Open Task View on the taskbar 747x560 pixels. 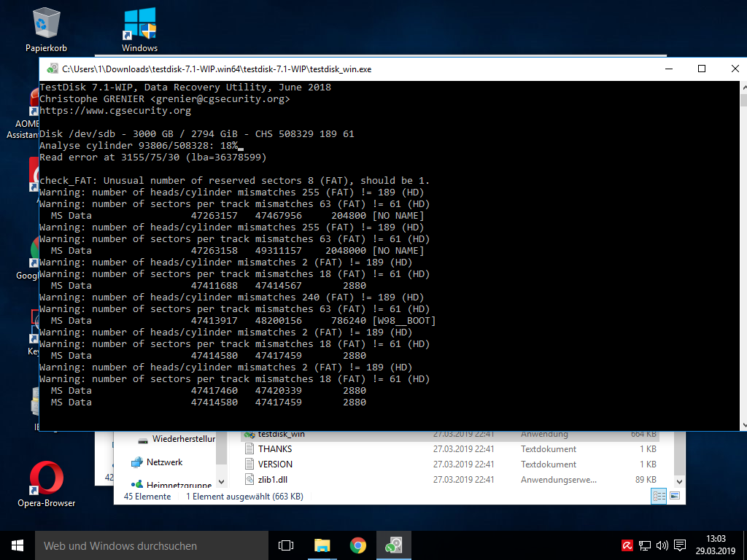pos(285,545)
